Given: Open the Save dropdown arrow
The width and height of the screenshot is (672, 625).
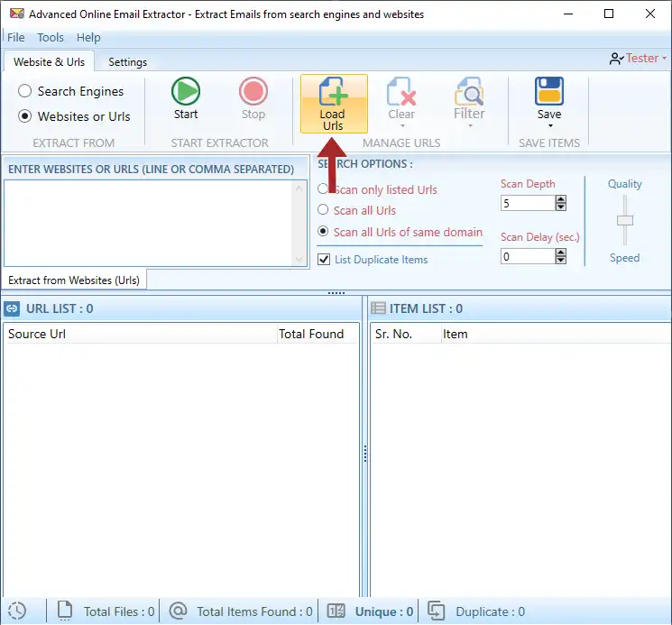Looking at the screenshot, I should click(x=550, y=126).
